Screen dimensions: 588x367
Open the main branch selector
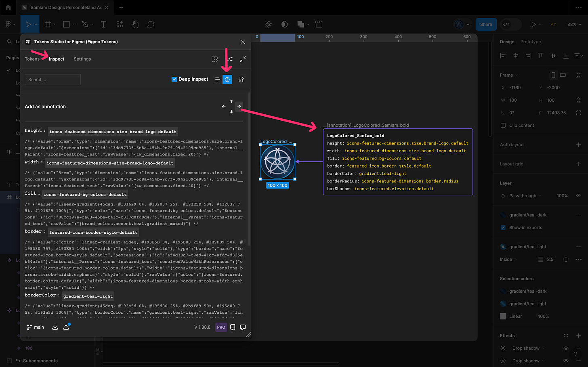35,327
